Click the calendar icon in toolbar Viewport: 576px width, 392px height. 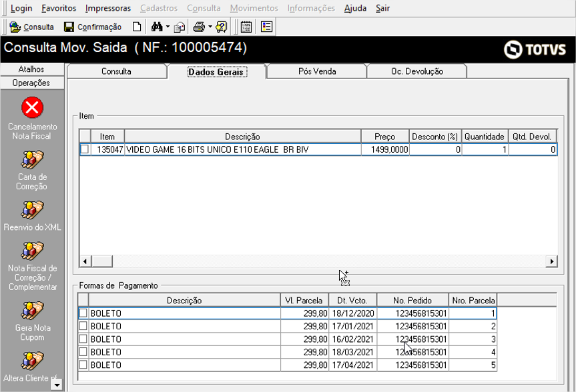click(x=246, y=27)
